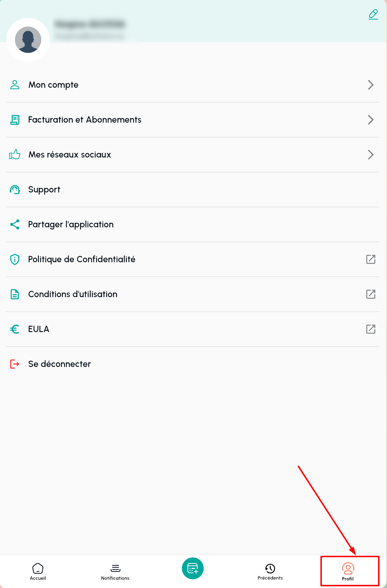Open Conditions d'utilisation external link icon
387x588 pixels.
(371, 294)
